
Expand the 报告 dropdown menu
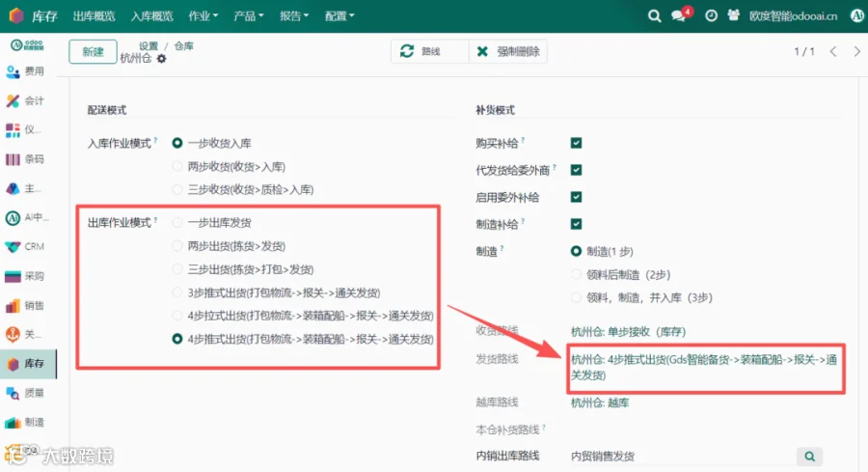click(x=294, y=16)
